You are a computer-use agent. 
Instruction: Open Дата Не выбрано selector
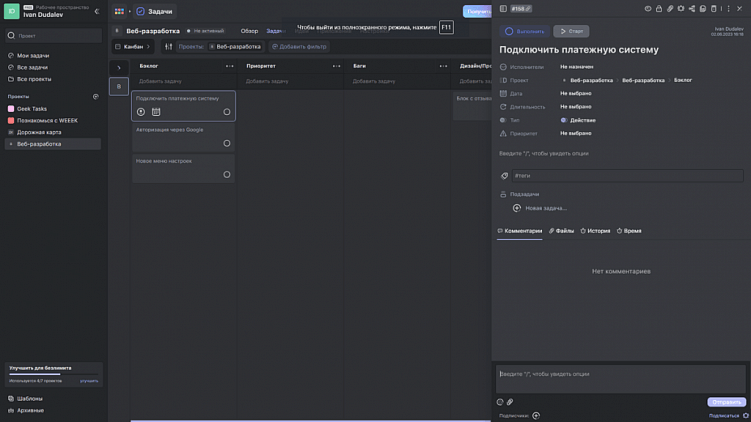point(576,93)
